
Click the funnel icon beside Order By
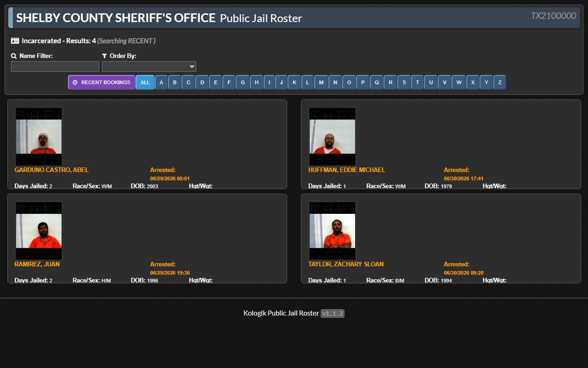tap(105, 56)
